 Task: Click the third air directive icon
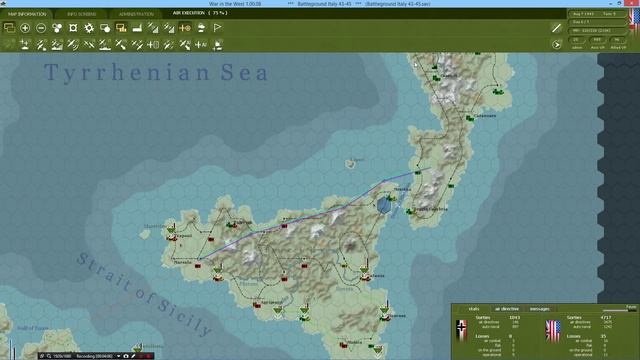pyautogui.click(x=41, y=44)
